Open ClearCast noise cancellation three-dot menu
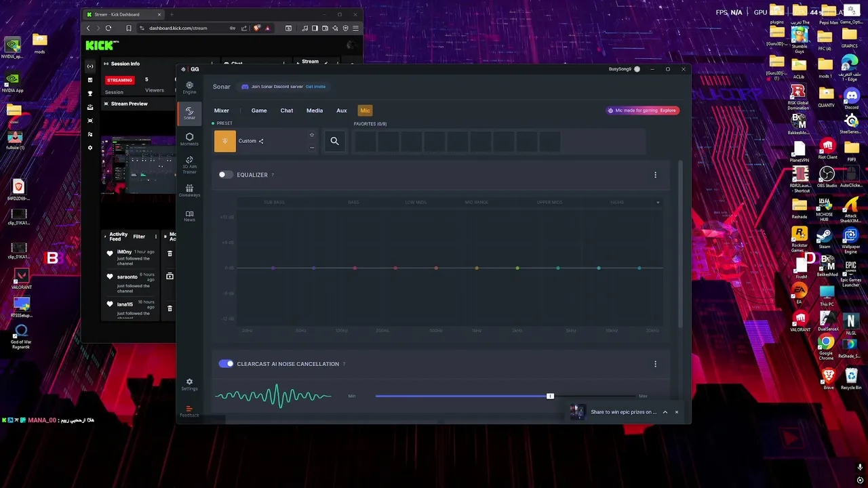The height and width of the screenshot is (488, 868). click(655, 364)
